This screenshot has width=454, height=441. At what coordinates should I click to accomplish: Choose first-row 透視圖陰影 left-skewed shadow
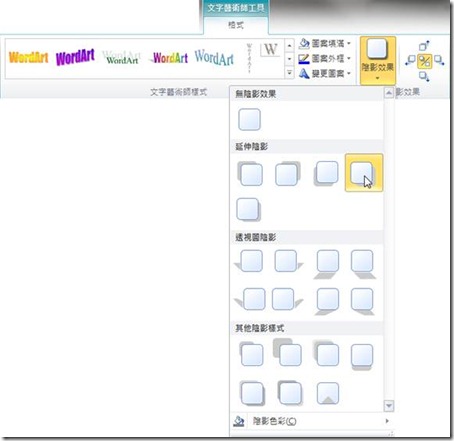click(249, 261)
